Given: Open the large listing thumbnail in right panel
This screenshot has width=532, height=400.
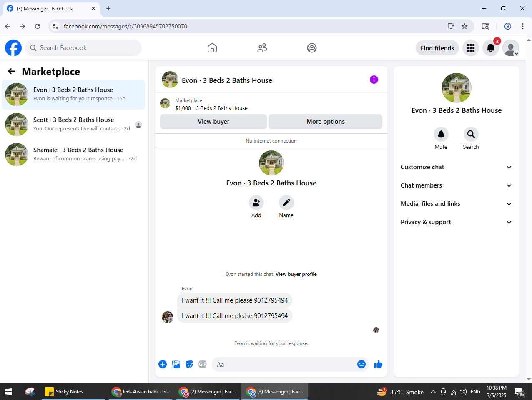Looking at the screenshot, I should click(x=457, y=88).
